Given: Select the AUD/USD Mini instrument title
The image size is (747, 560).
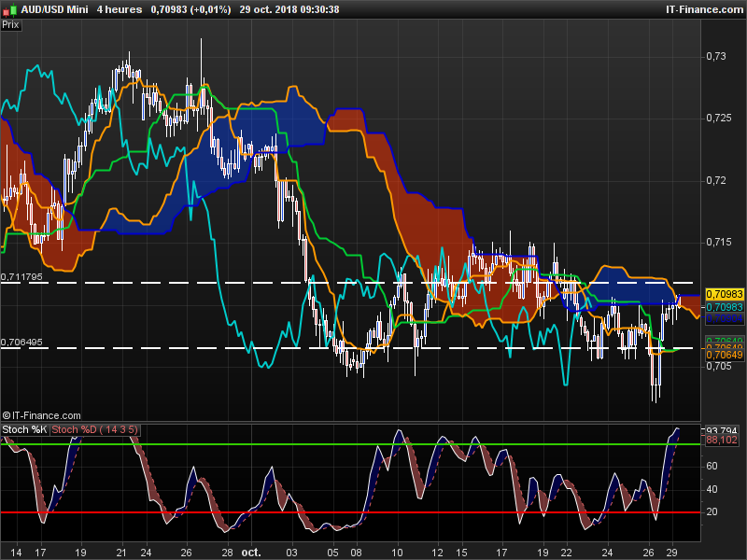Looking at the screenshot, I should tap(54, 9).
